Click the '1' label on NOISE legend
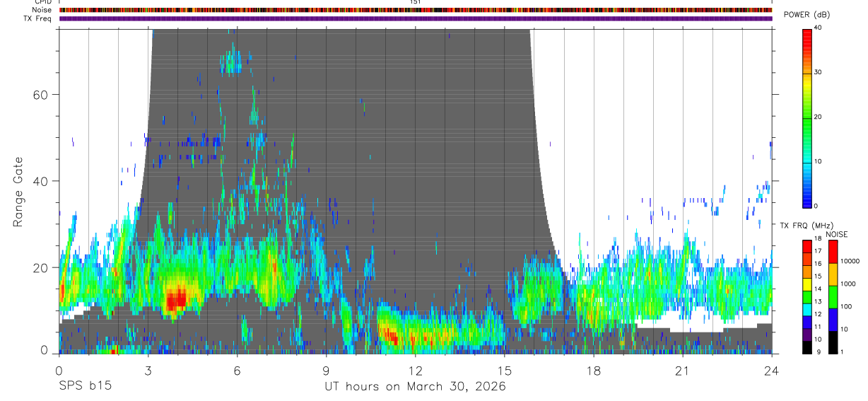 tap(843, 351)
